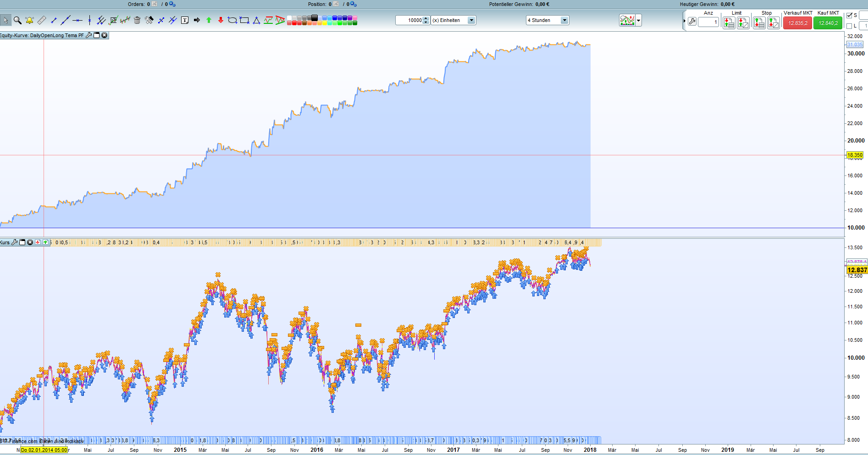Select the rectangle drawing tool

(x=244, y=20)
